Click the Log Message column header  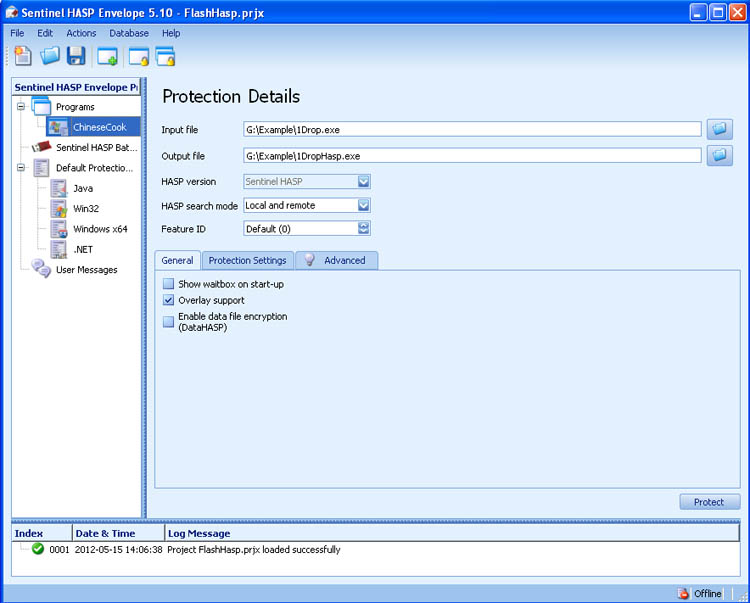coord(452,533)
